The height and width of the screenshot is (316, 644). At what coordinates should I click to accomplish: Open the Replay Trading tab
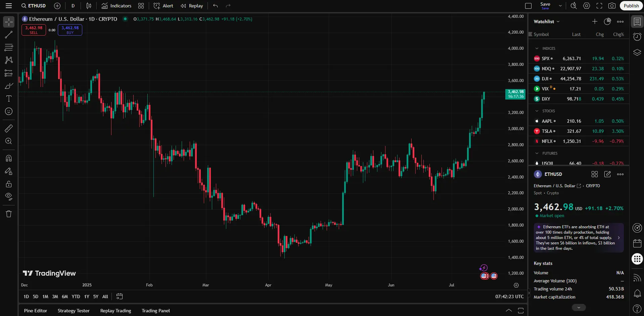(x=116, y=311)
